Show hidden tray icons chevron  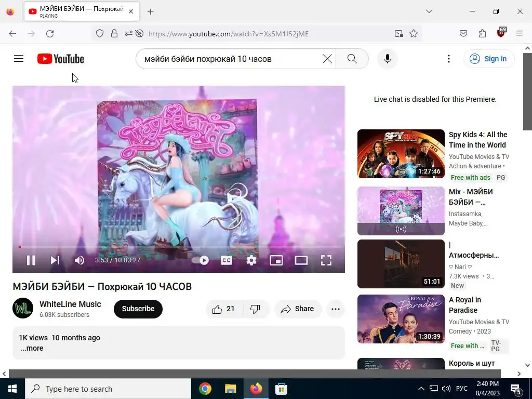pos(421,389)
